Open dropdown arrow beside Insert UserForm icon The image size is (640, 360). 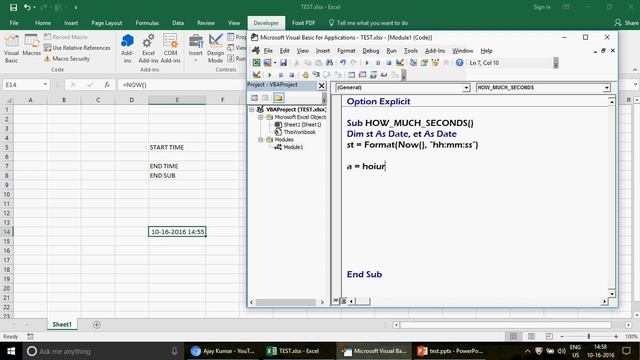pyautogui.click(x=275, y=63)
